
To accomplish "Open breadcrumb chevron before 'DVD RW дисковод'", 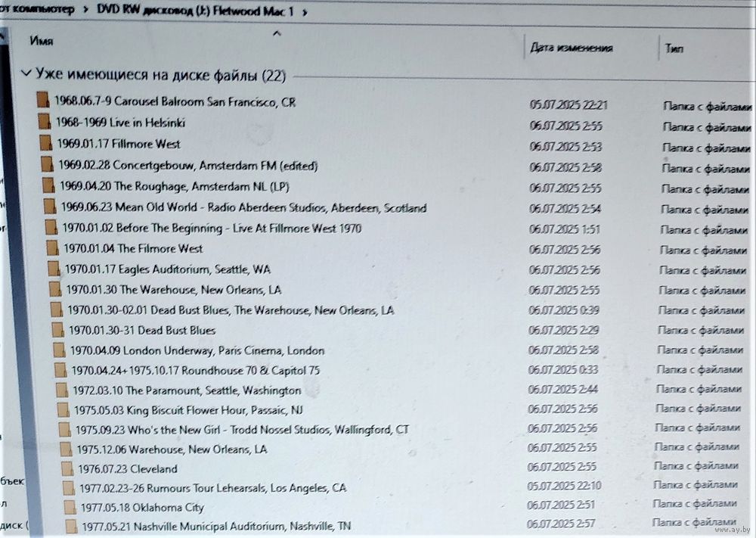I will [x=85, y=9].
